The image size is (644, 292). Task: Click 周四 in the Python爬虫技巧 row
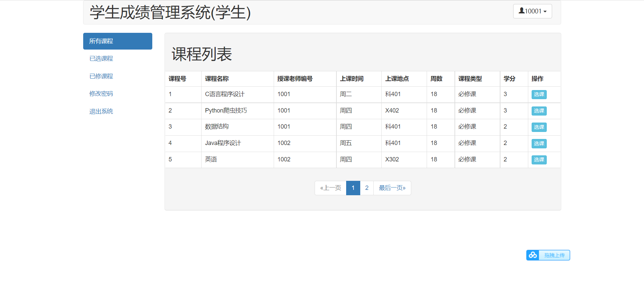tap(346, 111)
